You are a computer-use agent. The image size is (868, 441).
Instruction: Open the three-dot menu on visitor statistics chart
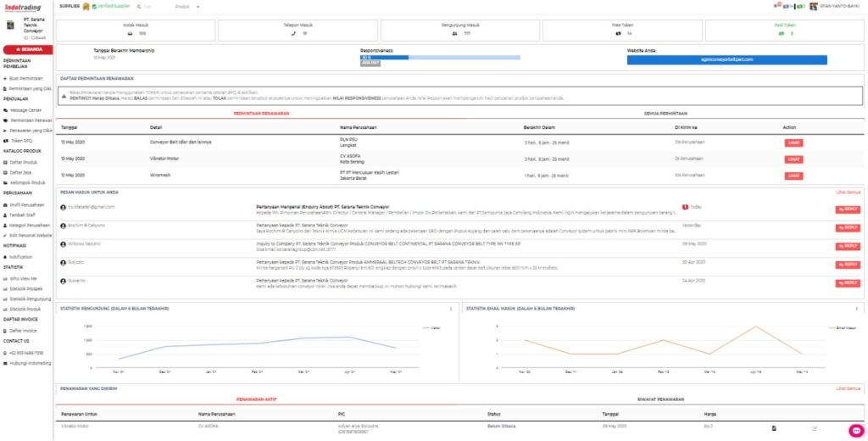pos(451,309)
